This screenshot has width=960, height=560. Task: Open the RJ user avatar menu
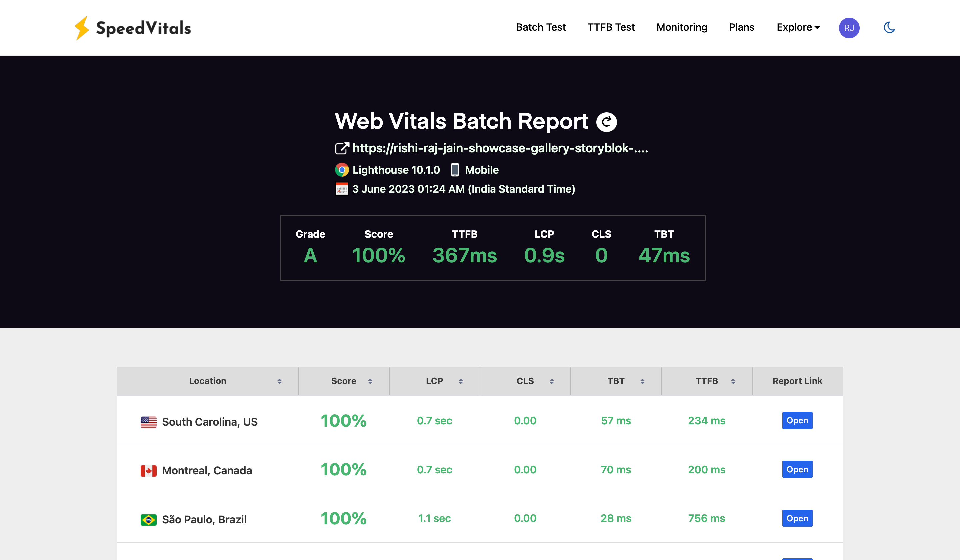point(849,28)
